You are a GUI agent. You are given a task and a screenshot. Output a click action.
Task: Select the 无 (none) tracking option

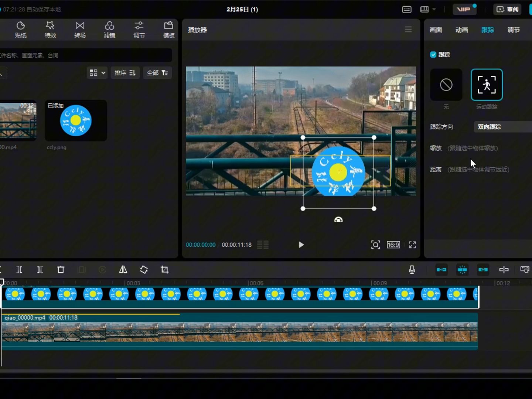[446, 85]
